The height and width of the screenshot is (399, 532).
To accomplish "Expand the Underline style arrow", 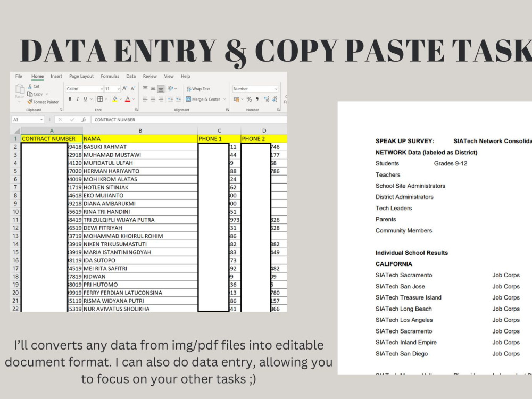I will (x=92, y=99).
